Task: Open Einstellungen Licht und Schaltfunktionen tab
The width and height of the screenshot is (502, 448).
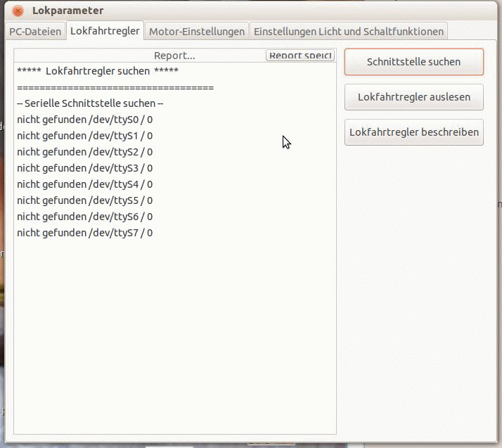Action: pyautogui.click(x=349, y=32)
